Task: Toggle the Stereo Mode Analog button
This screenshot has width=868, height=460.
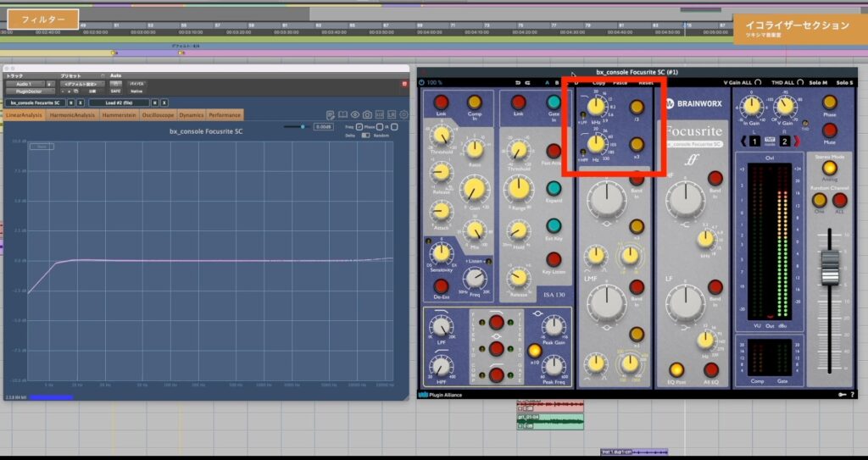Action: tap(829, 168)
